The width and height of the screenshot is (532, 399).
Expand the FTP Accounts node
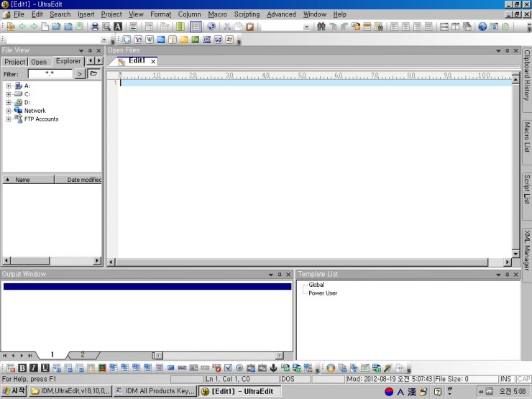coord(9,119)
